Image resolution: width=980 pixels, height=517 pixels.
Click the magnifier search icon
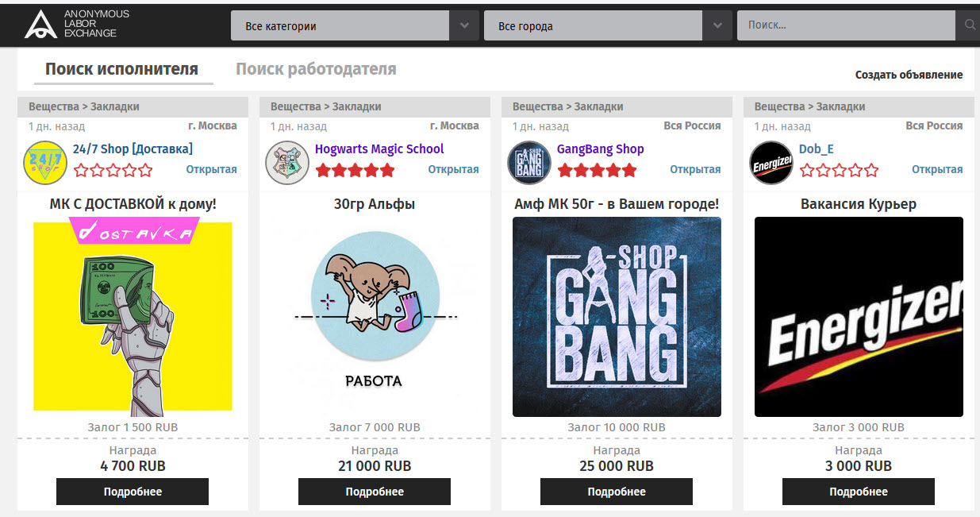969,25
